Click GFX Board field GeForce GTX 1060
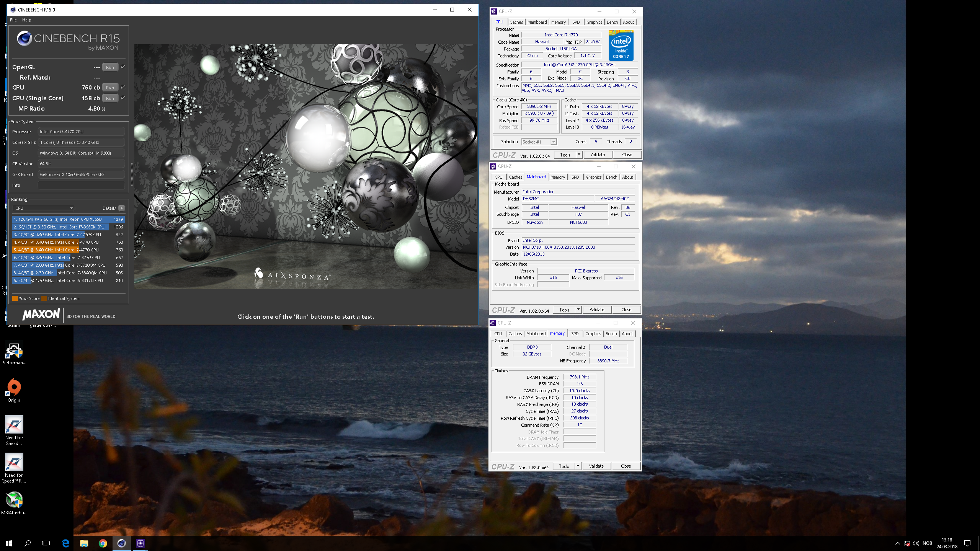Image resolution: width=980 pixels, height=551 pixels. click(x=81, y=174)
